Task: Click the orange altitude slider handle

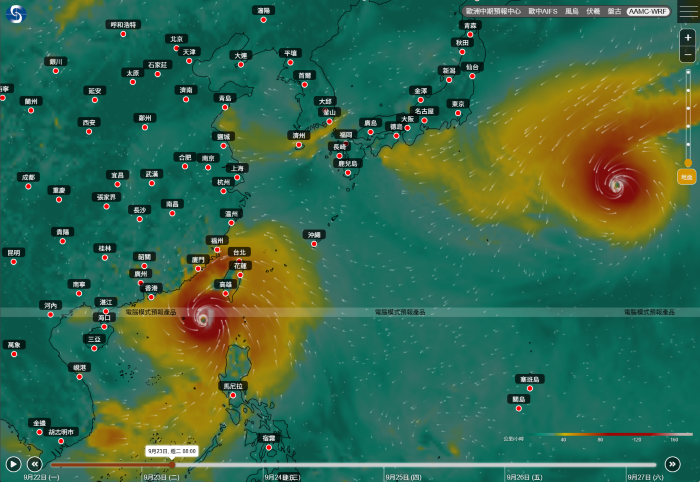Action: click(x=687, y=161)
